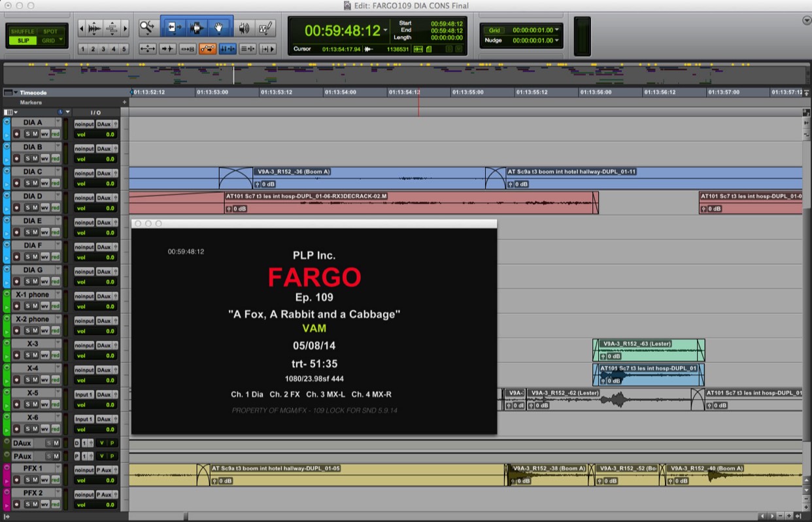Click the volume field of the DIA G track
812x522 pixels.
[x=95, y=282]
